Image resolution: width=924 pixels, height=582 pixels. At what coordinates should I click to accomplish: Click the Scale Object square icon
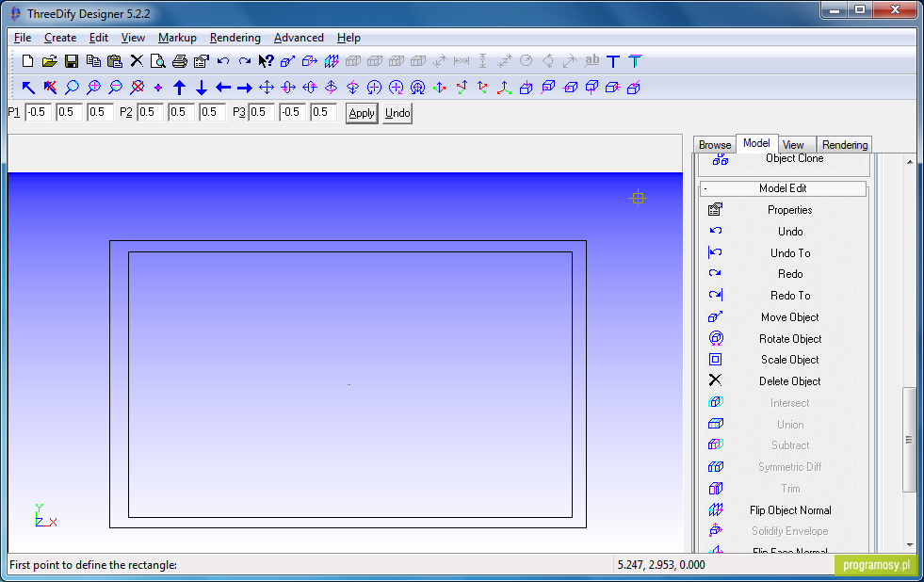[716, 360]
